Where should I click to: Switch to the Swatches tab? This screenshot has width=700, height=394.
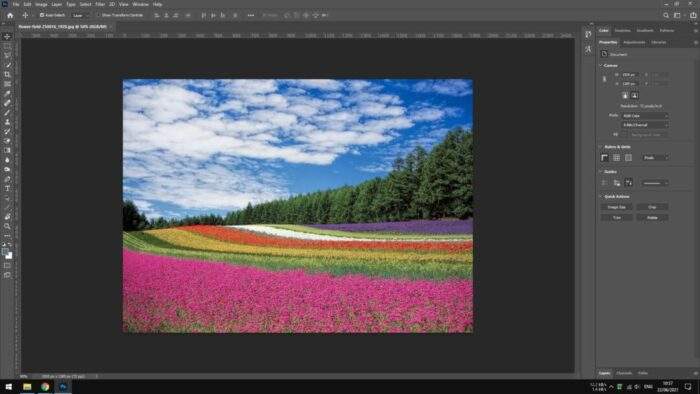click(622, 31)
